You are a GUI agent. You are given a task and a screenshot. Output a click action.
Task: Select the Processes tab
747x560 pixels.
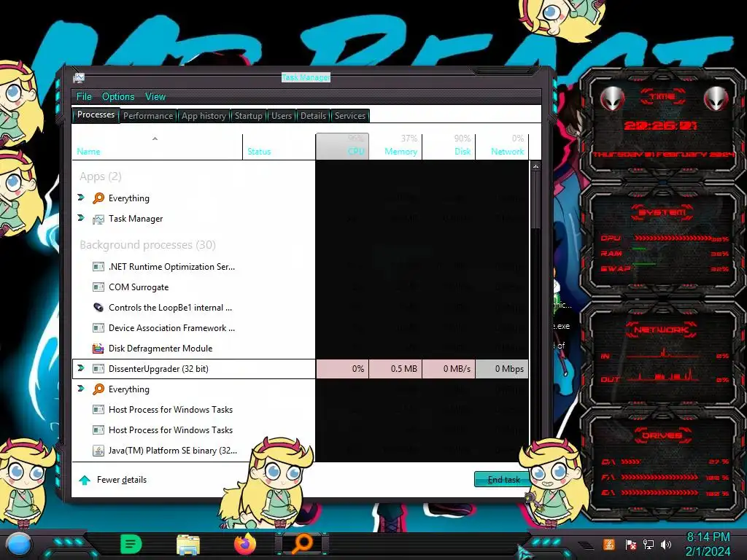click(96, 114)
